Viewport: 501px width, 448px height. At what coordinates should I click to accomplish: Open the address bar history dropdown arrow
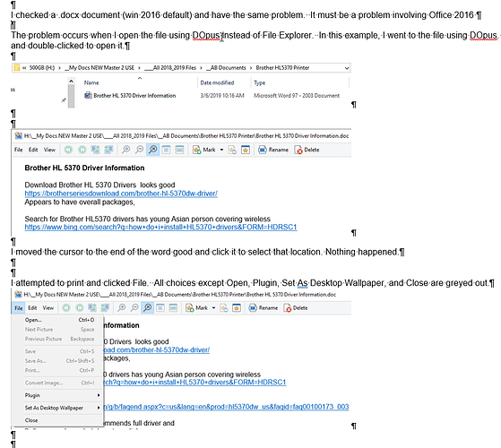347,68
